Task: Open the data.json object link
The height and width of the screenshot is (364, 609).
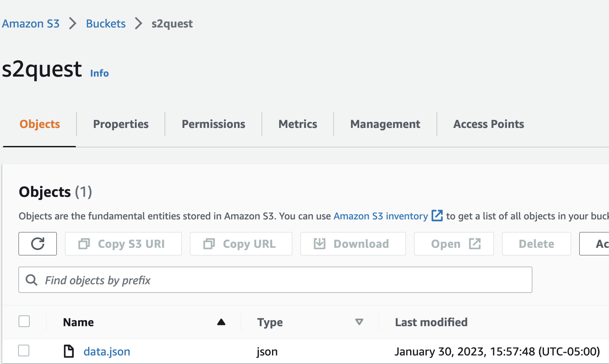Action: click(107, 351)
